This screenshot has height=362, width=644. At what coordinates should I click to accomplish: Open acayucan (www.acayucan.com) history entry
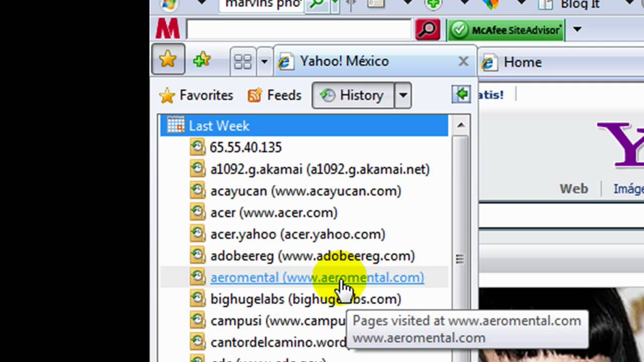[306, 191]
